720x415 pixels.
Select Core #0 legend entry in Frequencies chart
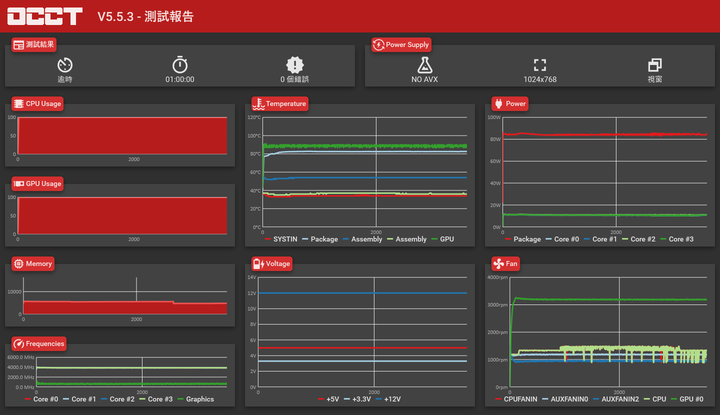pyautogui.click(x=41, y=399)
